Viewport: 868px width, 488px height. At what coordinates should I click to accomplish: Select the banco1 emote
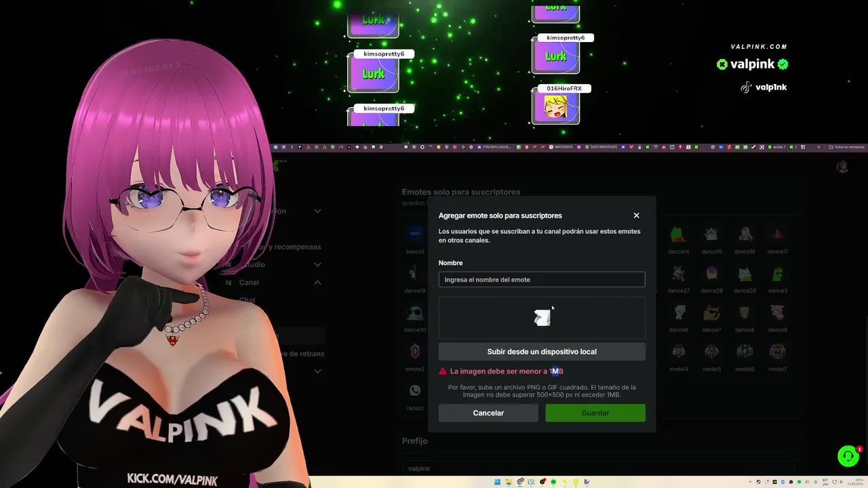click(x=415, y=235)
